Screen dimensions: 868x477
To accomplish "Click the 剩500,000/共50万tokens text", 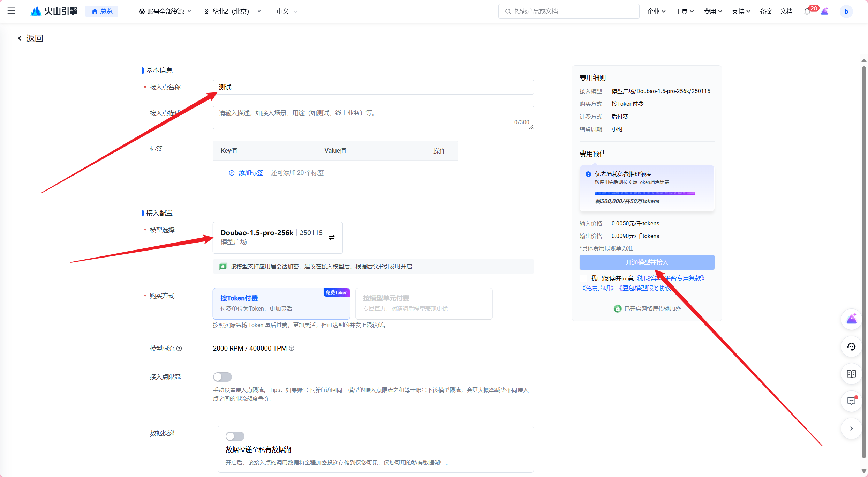I will (627, 201).
